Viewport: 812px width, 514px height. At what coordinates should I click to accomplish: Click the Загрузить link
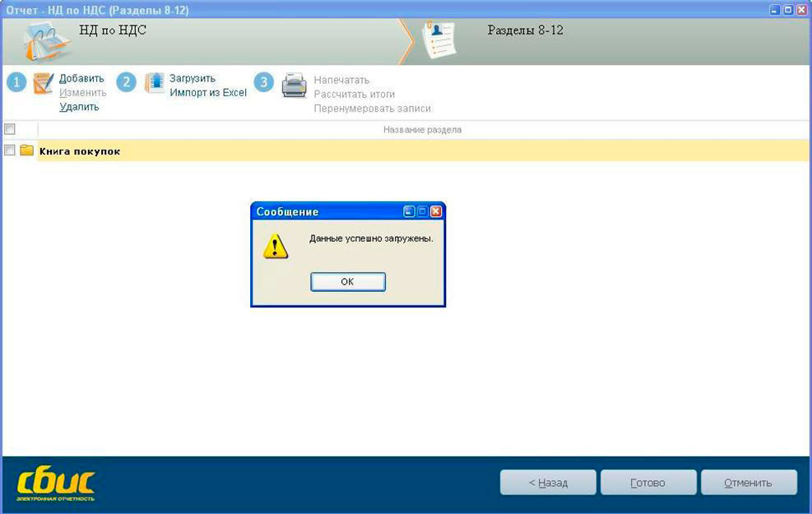coord(193,78)
